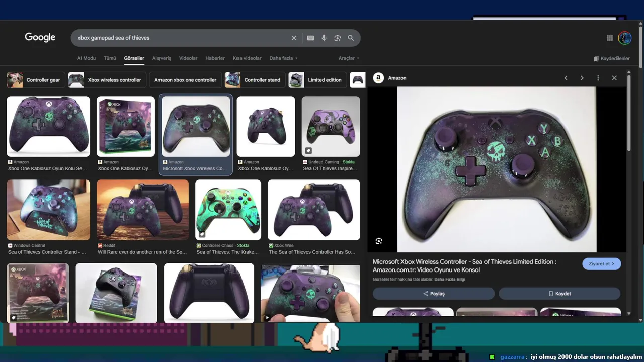
Task: Open Reddit Will Rare ever thumbnail
Action: pos(142,210)
